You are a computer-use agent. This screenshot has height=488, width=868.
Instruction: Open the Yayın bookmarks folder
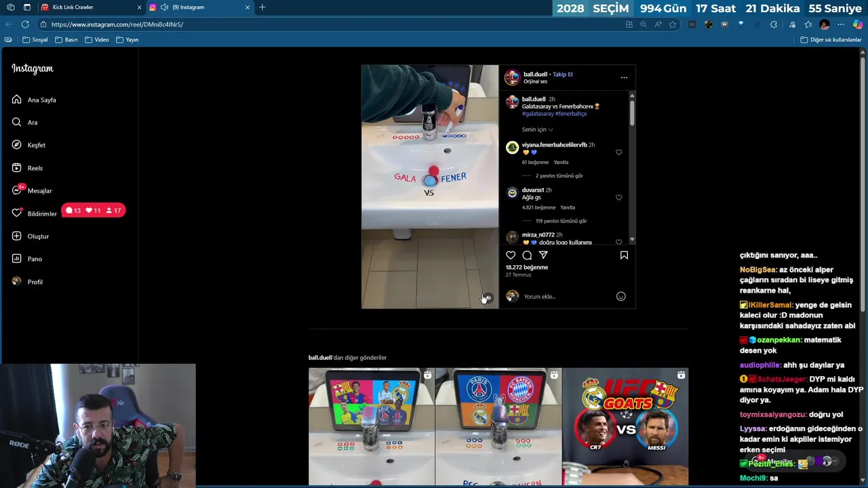[127, 40]
